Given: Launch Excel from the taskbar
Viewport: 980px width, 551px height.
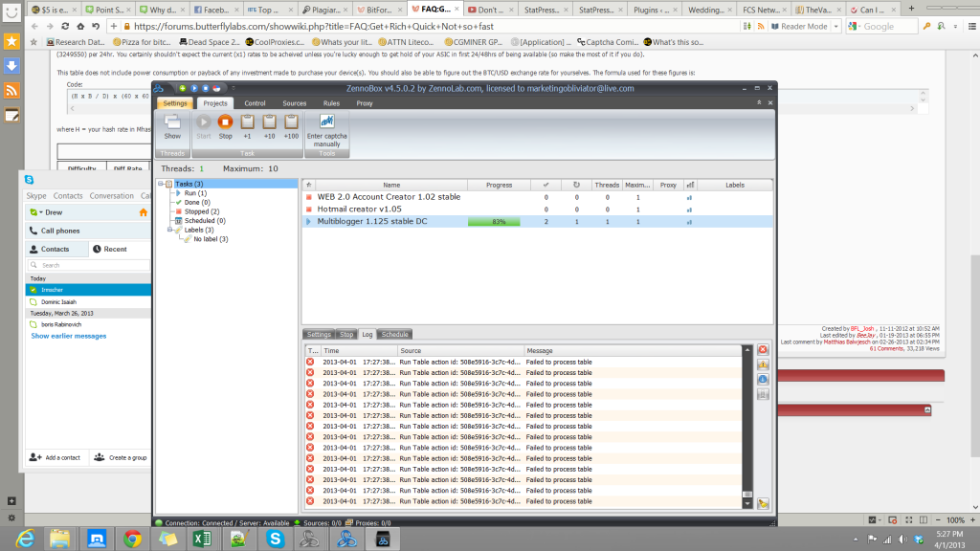Looking at the screenshot, I should pos(203,539).
